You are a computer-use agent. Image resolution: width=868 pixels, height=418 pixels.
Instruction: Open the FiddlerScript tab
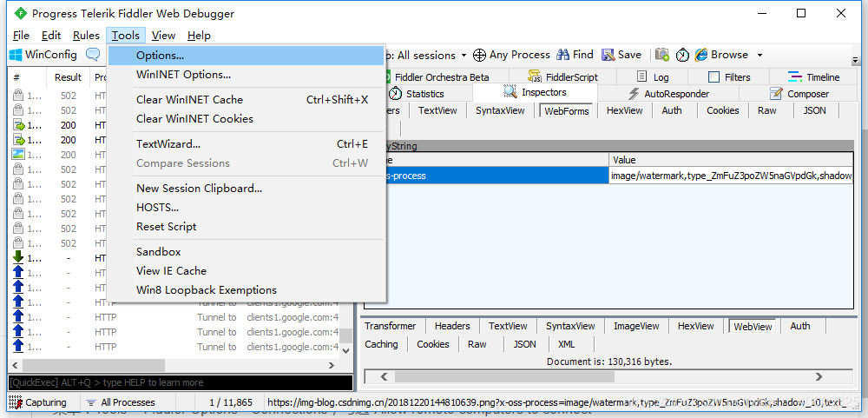[563, 77]
